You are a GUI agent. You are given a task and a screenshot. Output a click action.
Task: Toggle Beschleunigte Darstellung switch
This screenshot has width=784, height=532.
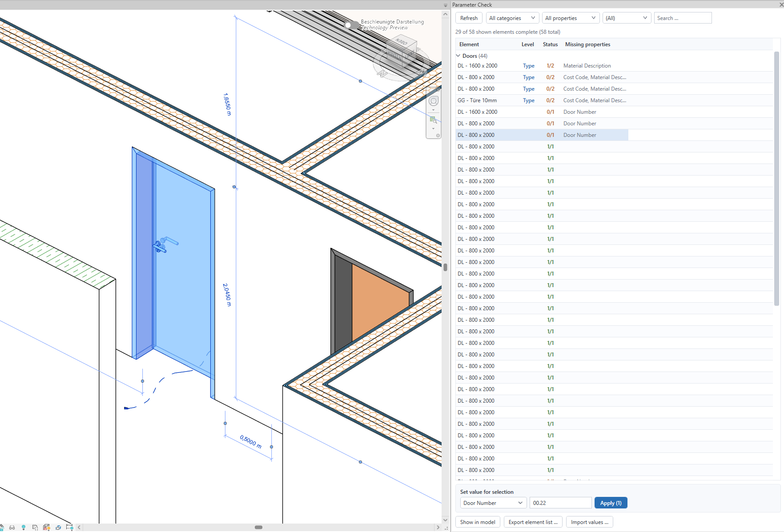click(x=352, y=25)
